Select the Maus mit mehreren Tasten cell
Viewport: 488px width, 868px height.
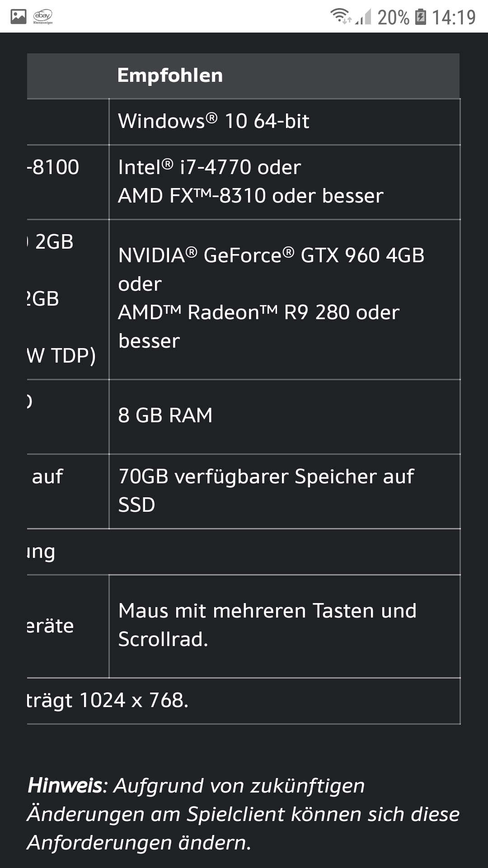coord(285,626)
